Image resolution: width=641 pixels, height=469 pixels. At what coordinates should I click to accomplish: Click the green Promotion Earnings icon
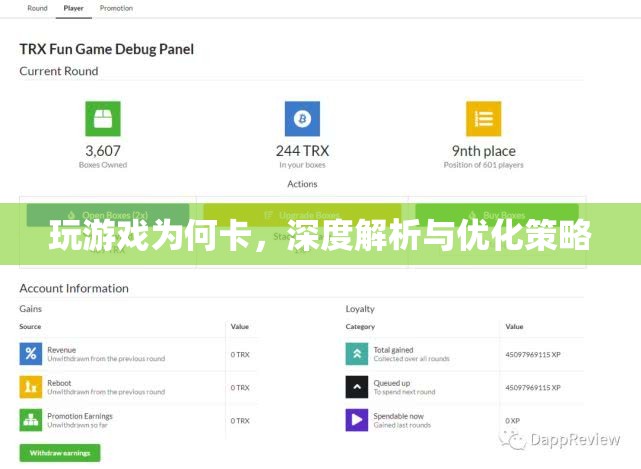tap(31, 420)
